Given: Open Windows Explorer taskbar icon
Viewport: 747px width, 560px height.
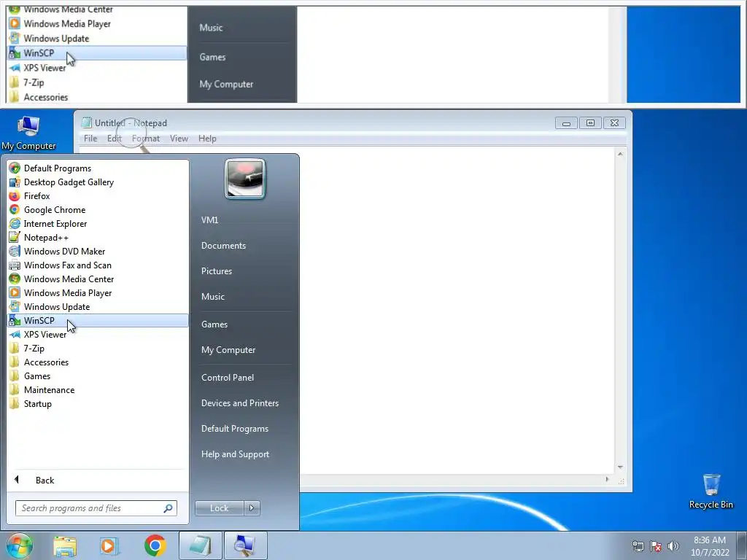Looking at the screenshot, I should pos(65,546).
